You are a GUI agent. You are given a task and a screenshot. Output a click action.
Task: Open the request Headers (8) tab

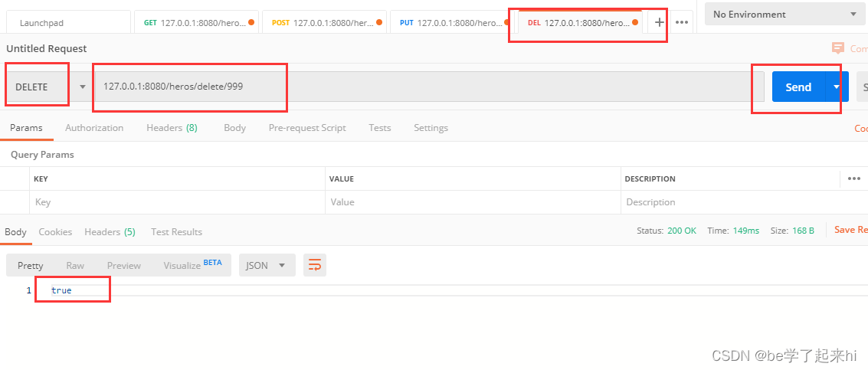click(x=172, y=128)
